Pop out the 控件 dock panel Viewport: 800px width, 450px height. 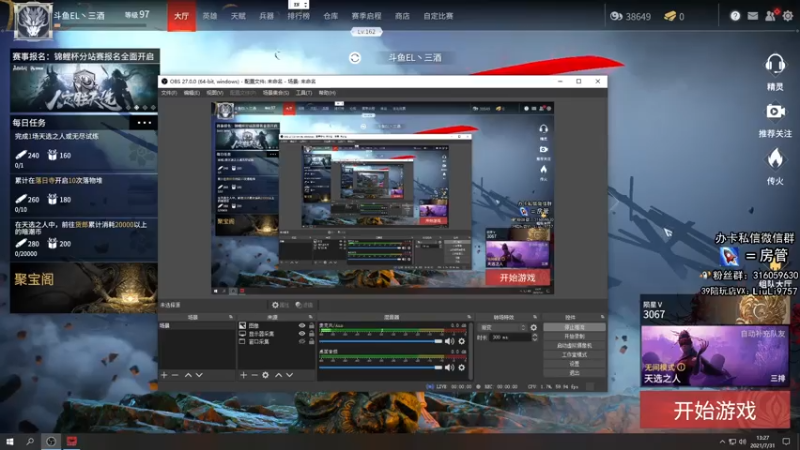pos(602,317)
